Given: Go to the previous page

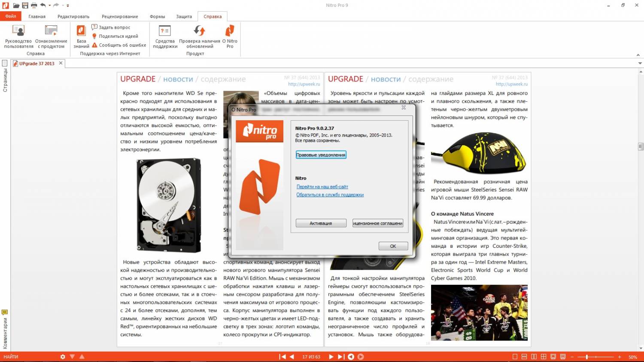Looking at the screenshot, I should coord(292,357).
